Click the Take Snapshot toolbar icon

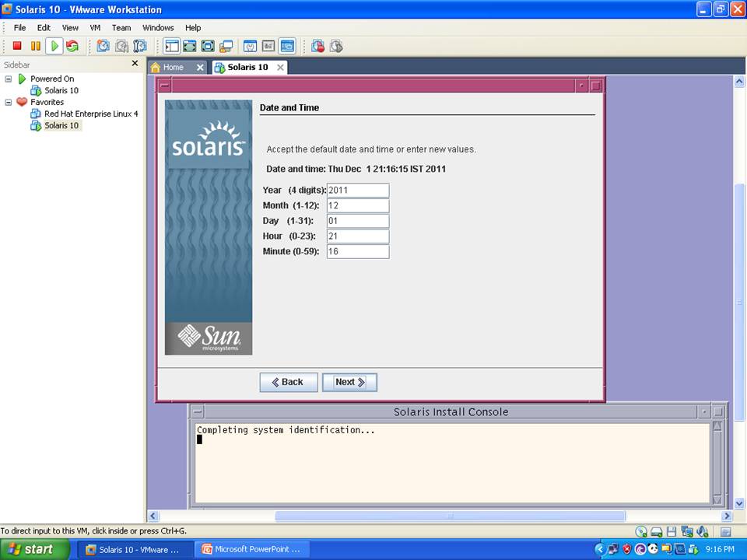103,46
